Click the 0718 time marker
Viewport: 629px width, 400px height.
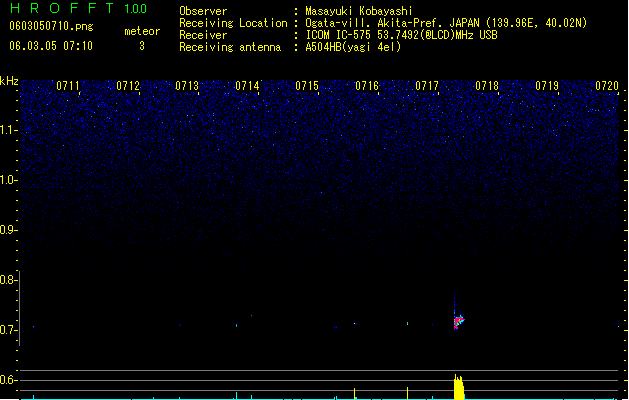[487, 86]
